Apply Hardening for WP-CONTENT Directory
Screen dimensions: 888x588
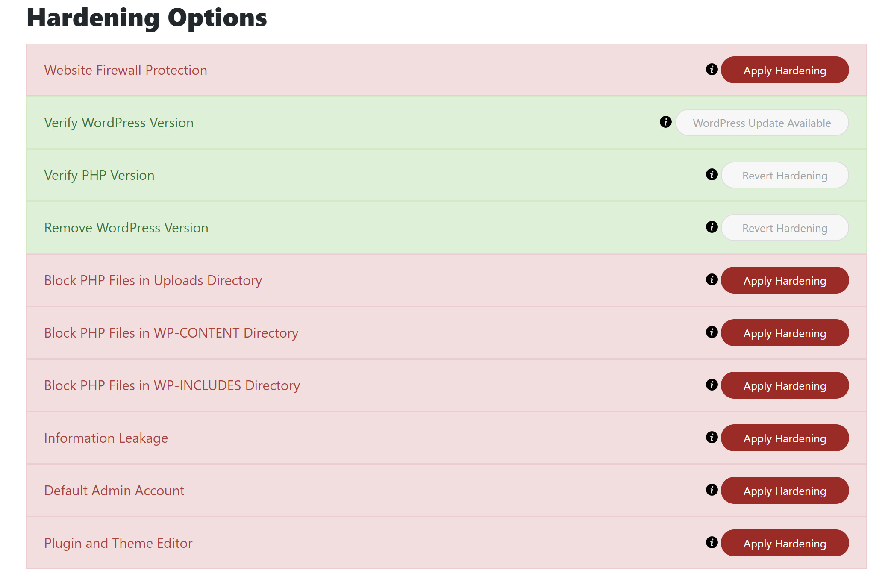click(785, 332)
